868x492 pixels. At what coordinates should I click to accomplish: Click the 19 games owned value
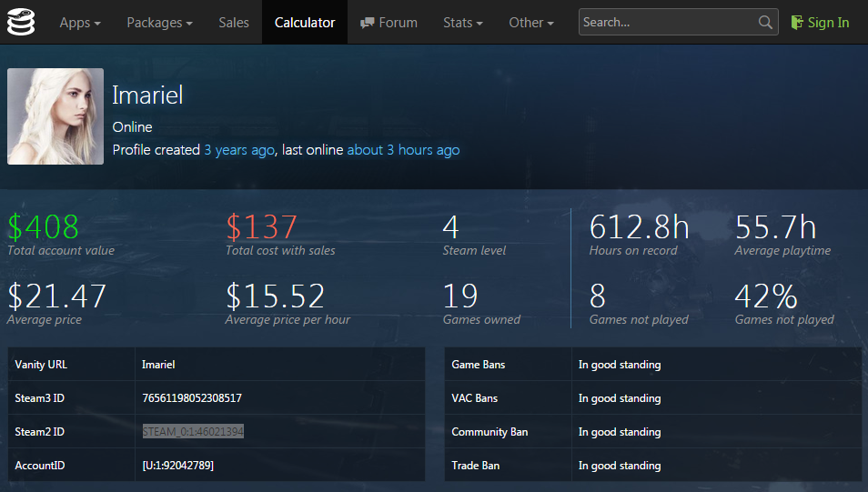(460, 296)
